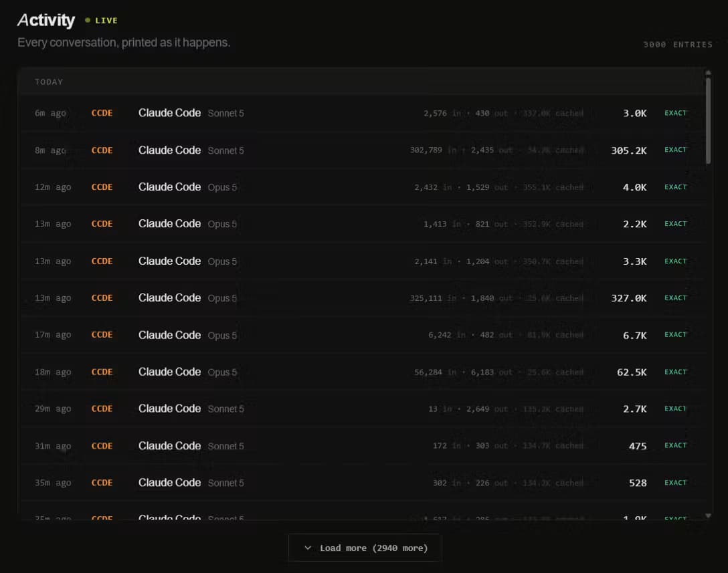Click the 1,529 out token count
The width and height of the screenshot is (728, 573).
coord(487,187)
